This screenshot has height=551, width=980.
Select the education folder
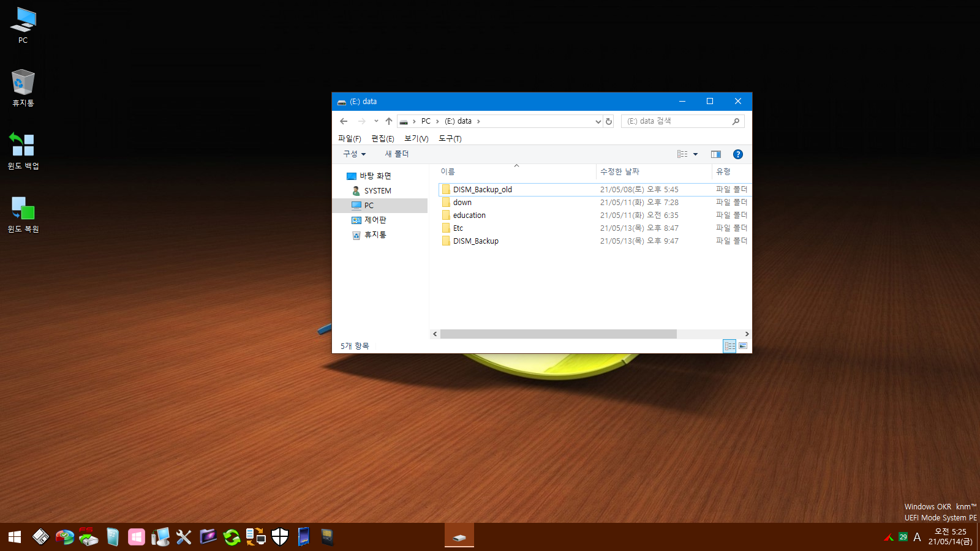595,216
